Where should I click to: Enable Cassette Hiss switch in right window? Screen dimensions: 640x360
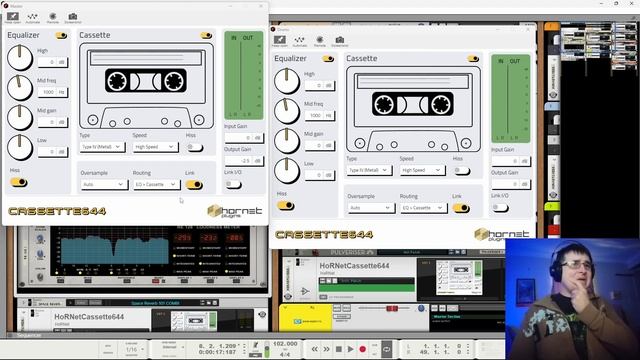click(462, 171)
